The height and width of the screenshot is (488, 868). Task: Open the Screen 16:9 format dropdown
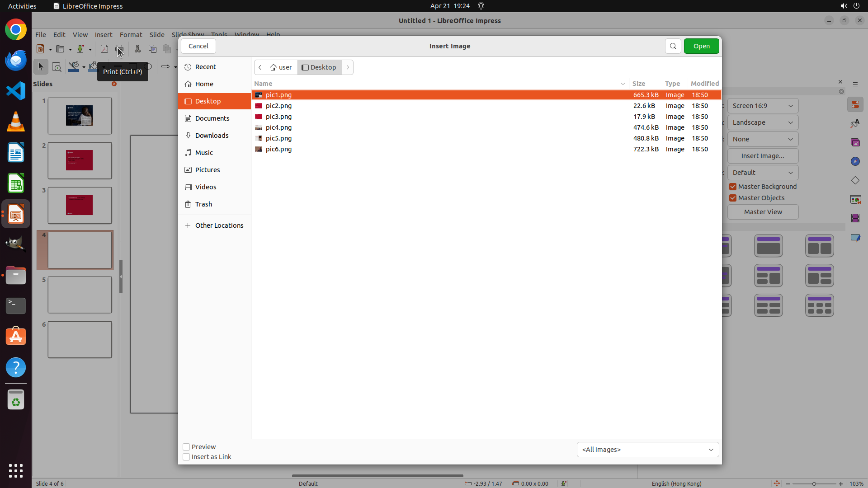[763, 106]
